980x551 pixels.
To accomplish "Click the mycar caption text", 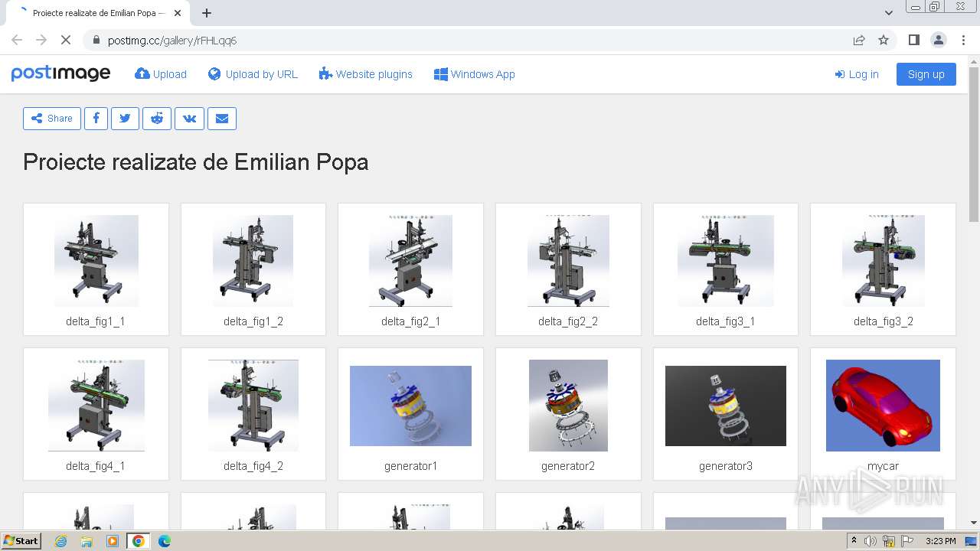I will (x=883, y=466).
